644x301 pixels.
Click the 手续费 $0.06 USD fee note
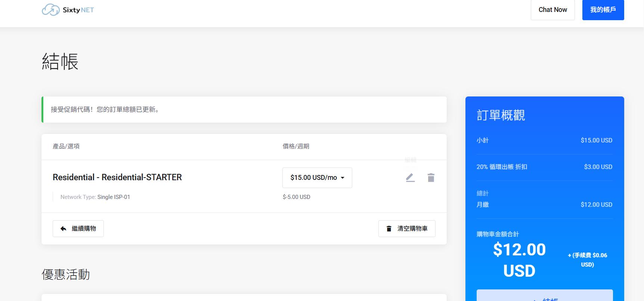pos(588,260)
